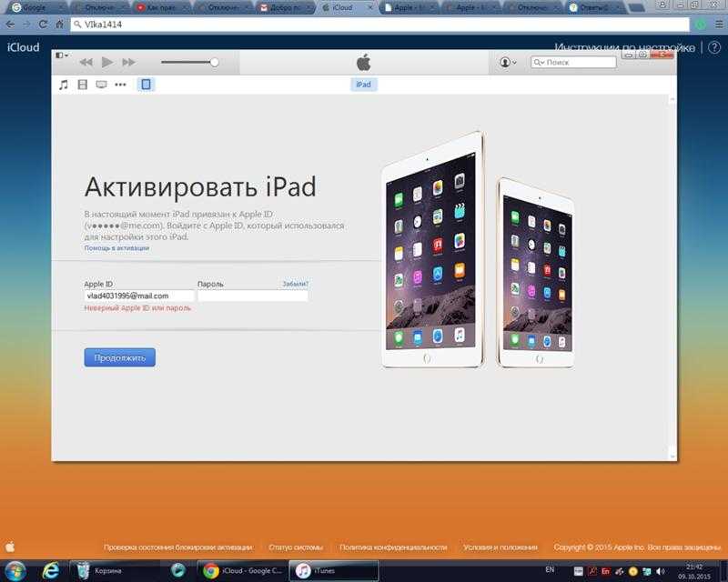Open the Windows Start menu
This screenshot has height=582, width=728.
[15, 570]
